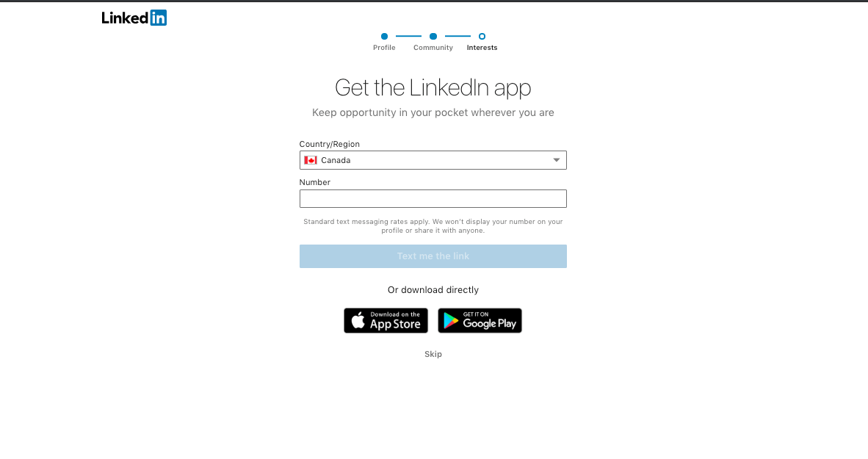Click the blue 'in' box of logo
Viewport: 868px width, 459px height.
(159, 18)
